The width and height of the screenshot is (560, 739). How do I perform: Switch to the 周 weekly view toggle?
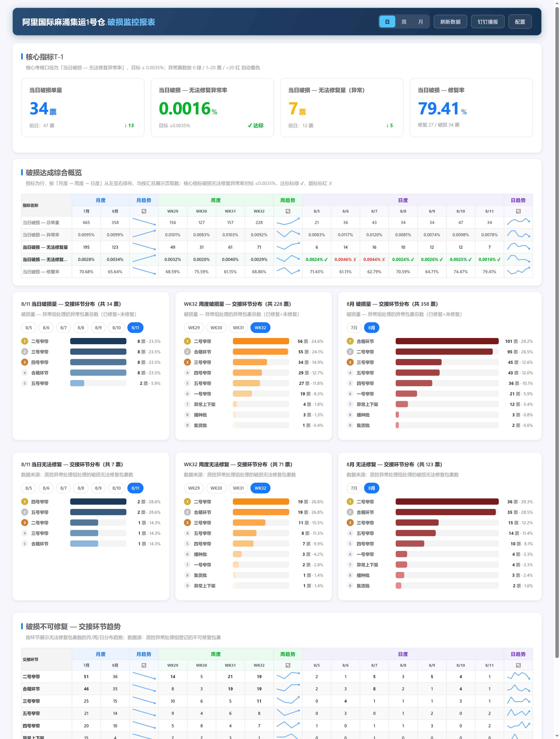[404, 22]
